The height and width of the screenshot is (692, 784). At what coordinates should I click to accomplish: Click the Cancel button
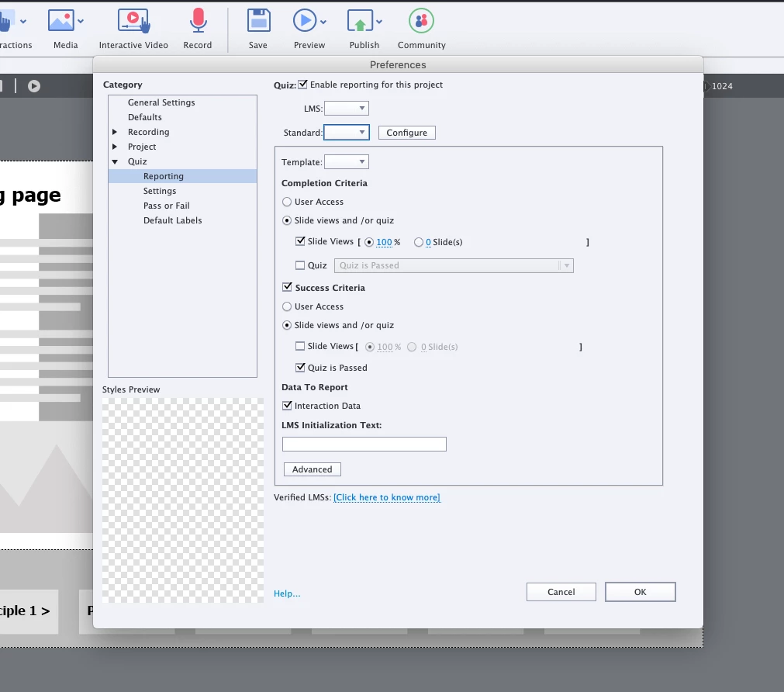click(x=561, y=592)
